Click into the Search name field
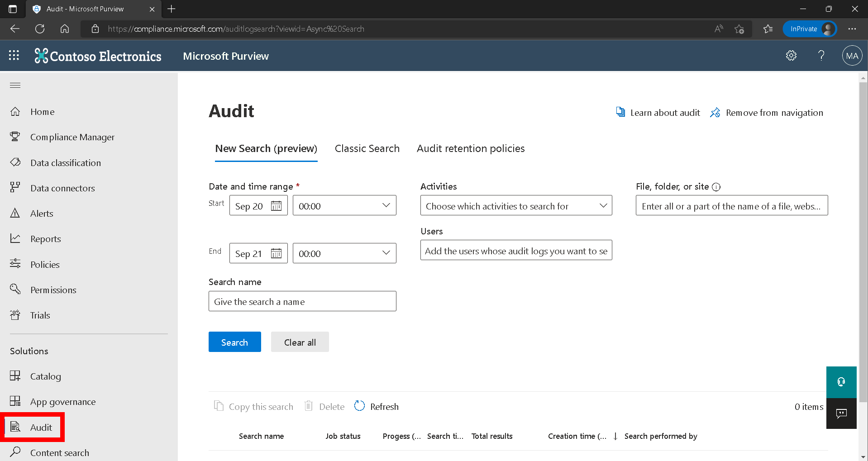The height and width of the screenshot is (461, 868). [x=302, y=301]
